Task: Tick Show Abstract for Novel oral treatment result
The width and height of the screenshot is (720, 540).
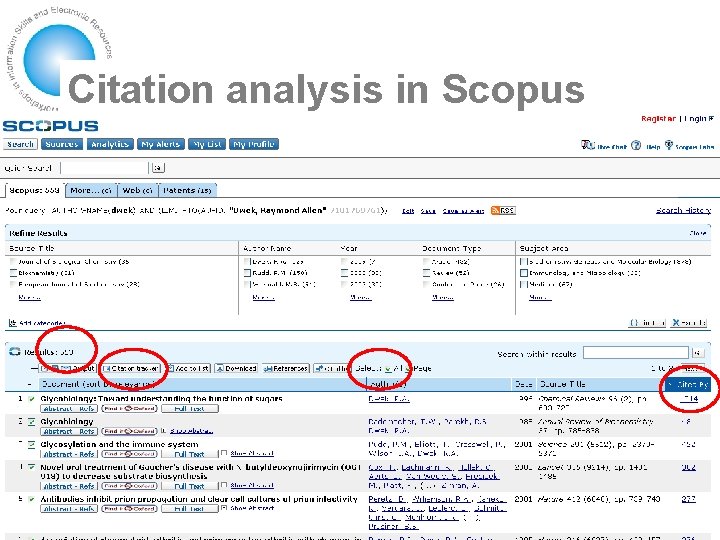Action: coord(224,485)
